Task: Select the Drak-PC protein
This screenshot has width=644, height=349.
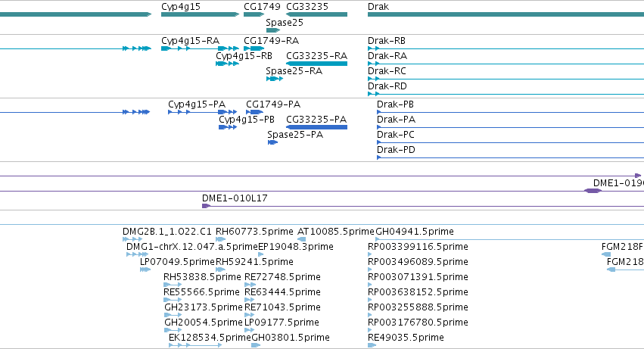Action: tap(396, 135)
